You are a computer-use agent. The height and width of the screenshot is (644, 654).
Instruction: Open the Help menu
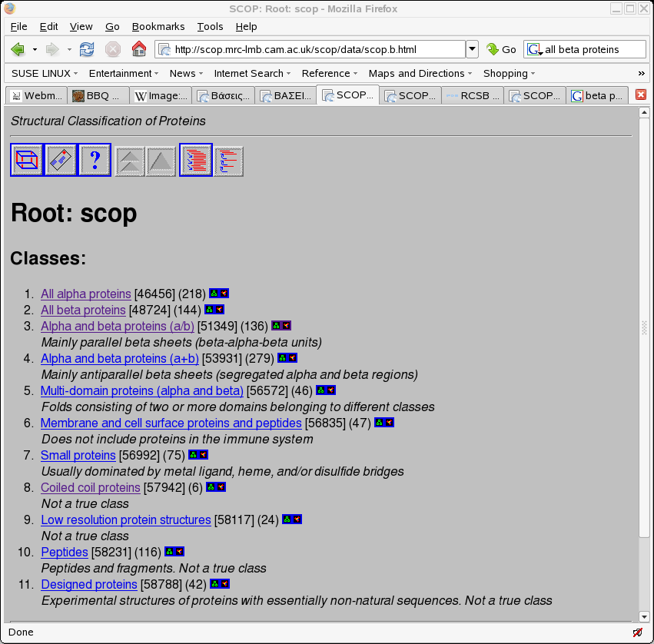[x=246, y=27]
